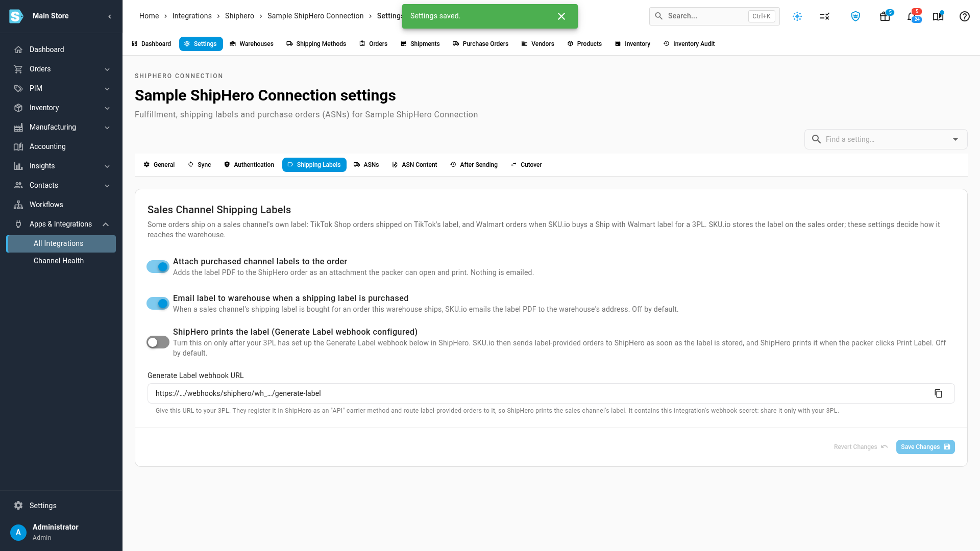This screenshot has width=980, height=551.
Task: Open the Purchase Orders tab
Action: click(x=480, y=44)
